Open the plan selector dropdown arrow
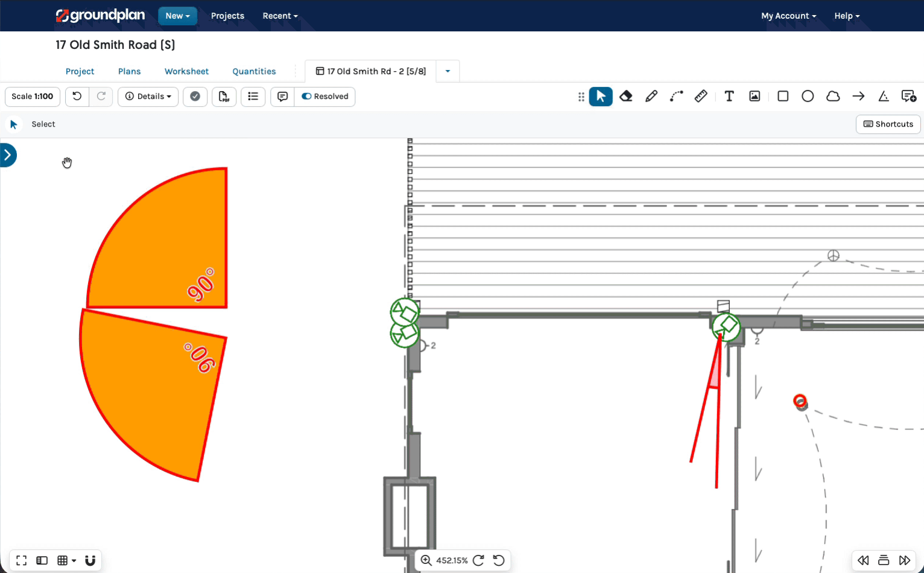The image size is (924, 573). (448, 71)
